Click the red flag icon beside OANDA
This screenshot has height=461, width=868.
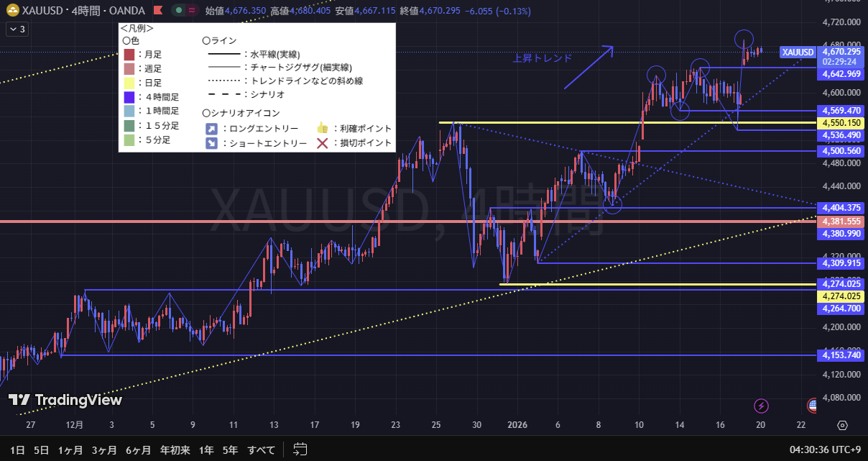[x=157, y=11]
